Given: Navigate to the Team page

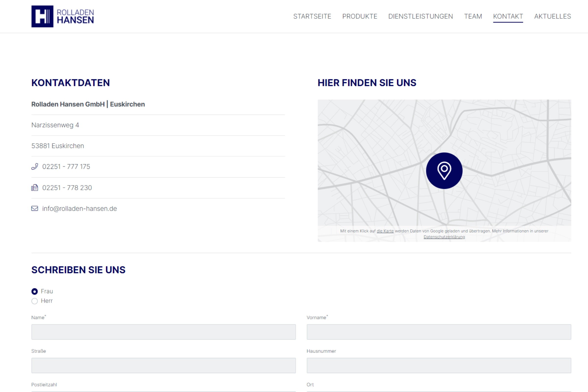Looking at the screenshot, I should 473,16.
